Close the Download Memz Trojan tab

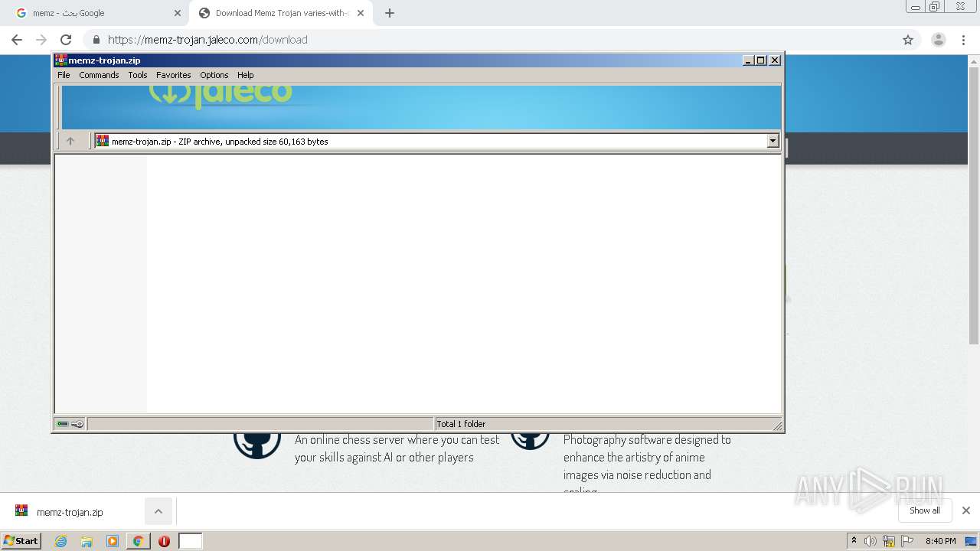pos(361,13)
